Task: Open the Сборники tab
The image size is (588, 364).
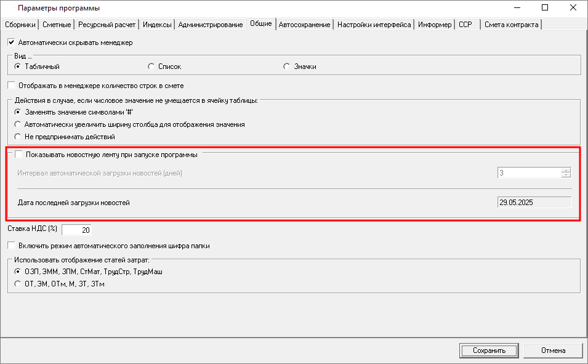Action: point(20,25)
